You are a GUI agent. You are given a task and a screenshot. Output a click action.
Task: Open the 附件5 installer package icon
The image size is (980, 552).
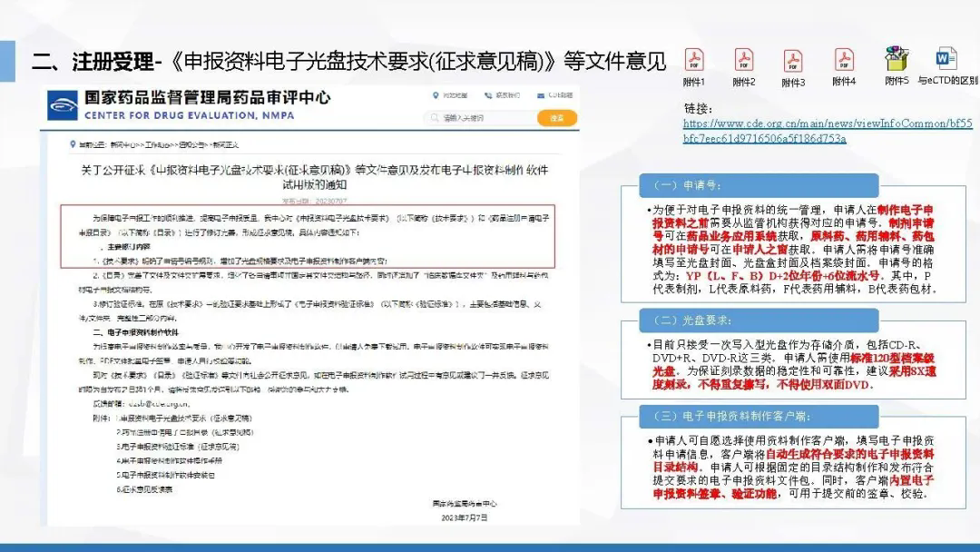click(897, 59)
